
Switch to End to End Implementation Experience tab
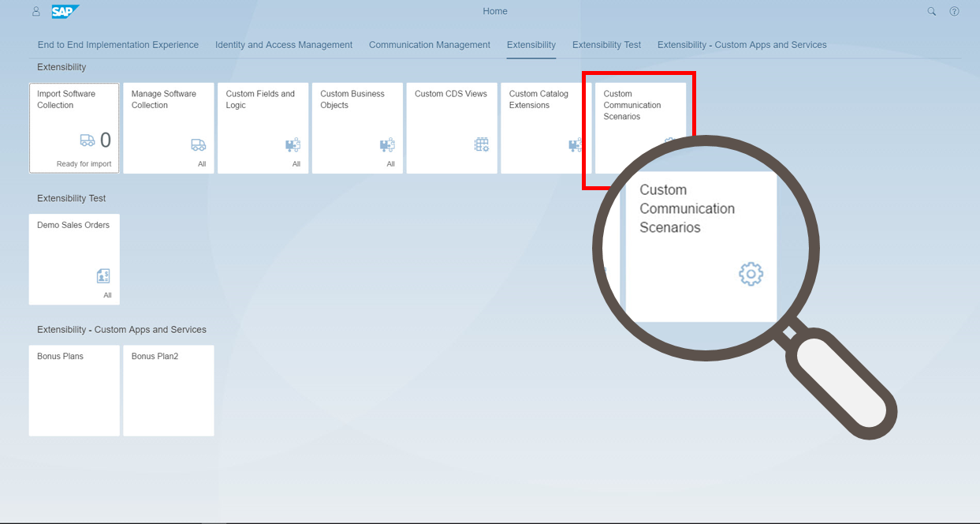[x=118, y=45]
